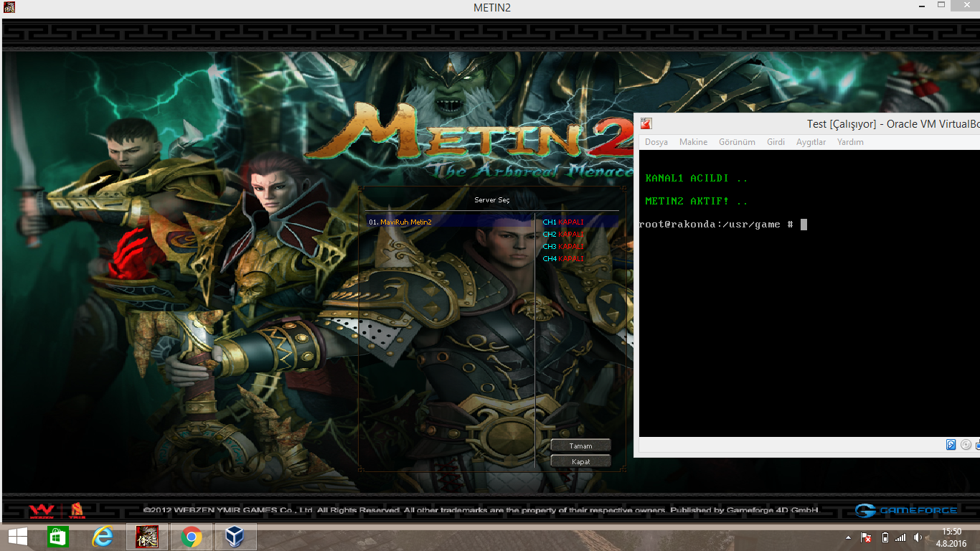Switch to Metin2 in the taskbar
980x551 pixels.
click(x=147, y=537)
